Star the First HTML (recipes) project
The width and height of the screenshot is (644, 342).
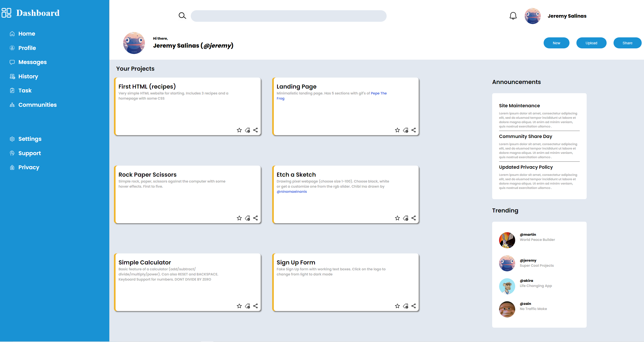click(x=239, y=130)
